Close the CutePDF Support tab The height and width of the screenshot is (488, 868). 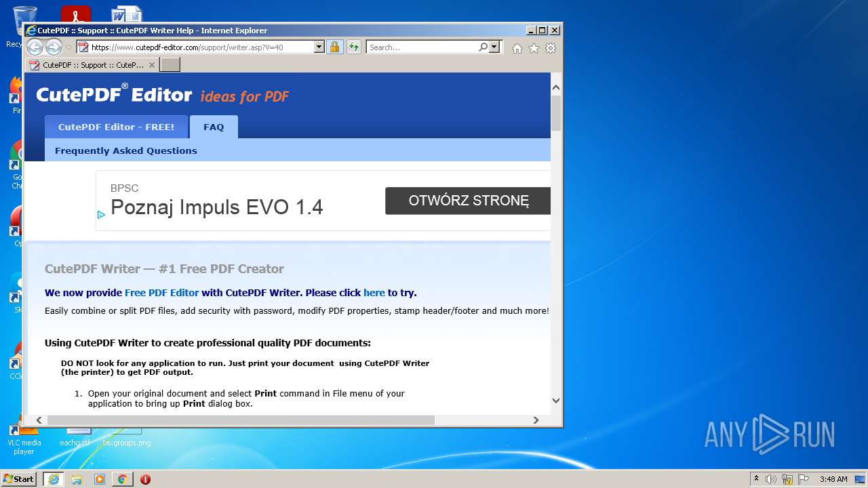[152, 65]
